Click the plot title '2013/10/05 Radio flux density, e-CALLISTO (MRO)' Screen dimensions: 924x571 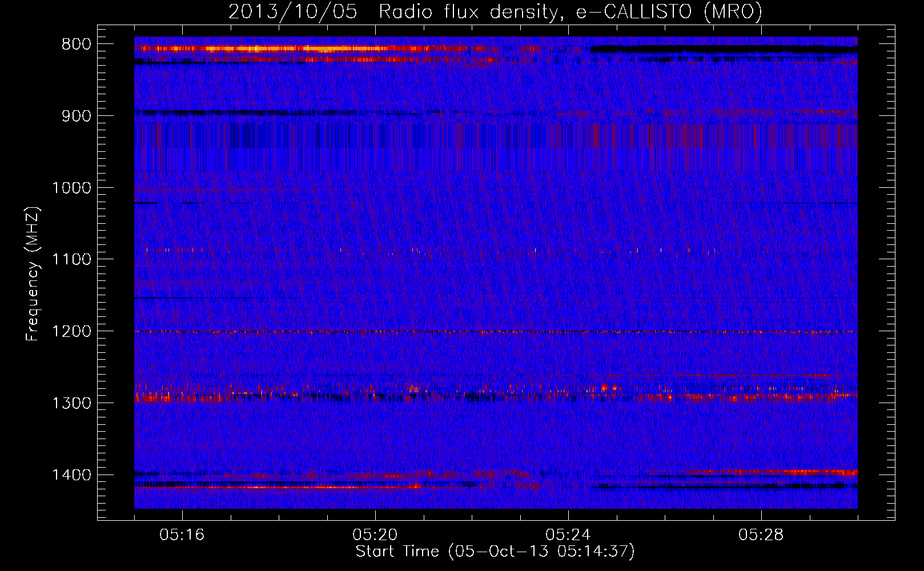coord(495,11)
